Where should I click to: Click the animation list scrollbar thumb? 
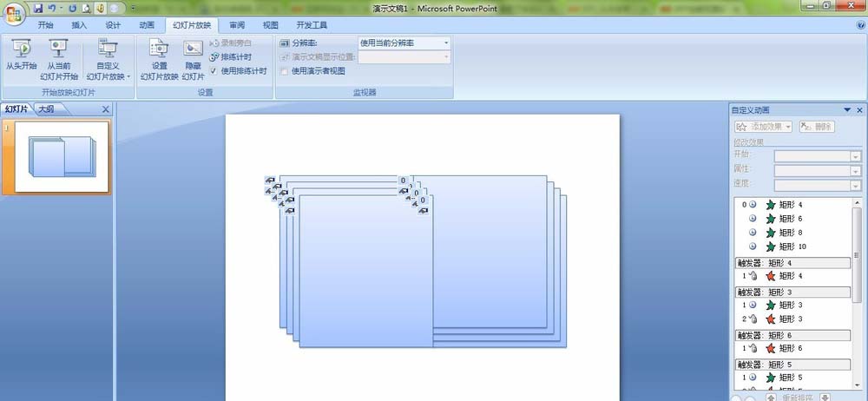857,255
